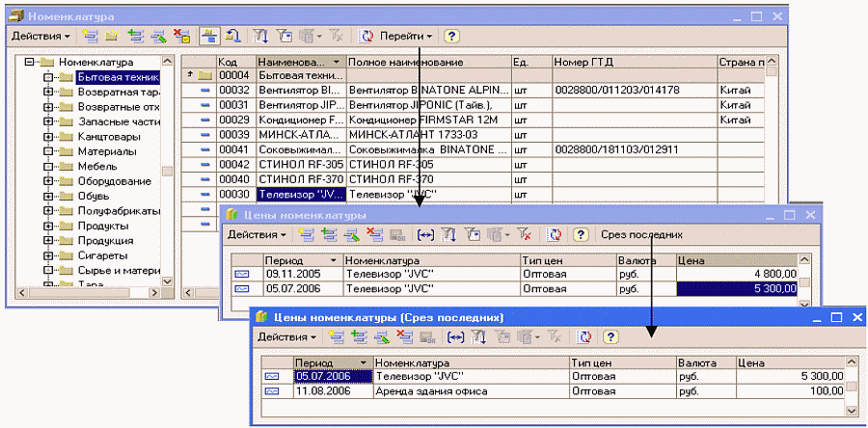Click the help icon in Номенклатура toolbar
868x428 pixels.
(x=451, y=36)
